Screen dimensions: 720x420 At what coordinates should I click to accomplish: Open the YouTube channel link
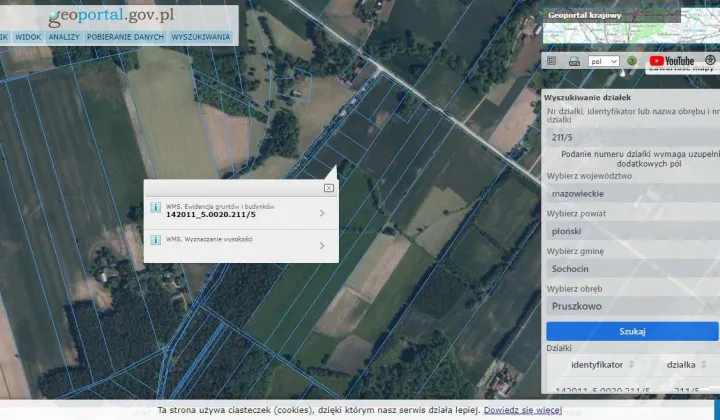click(x=671, y=61)
